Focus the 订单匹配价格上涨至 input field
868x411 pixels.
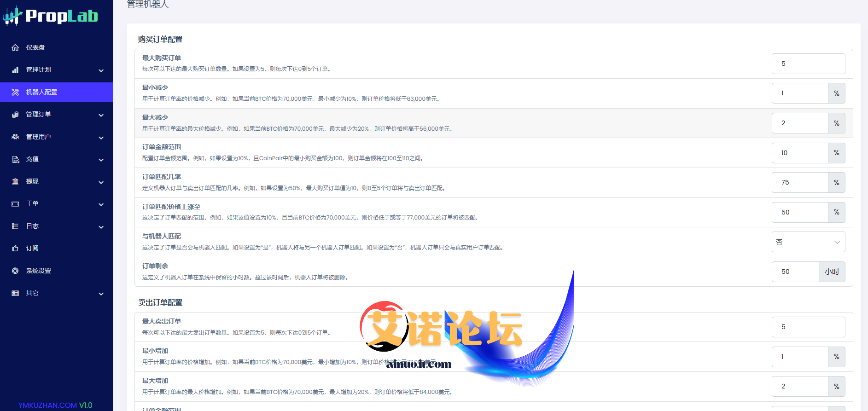(x=800, y=212)
